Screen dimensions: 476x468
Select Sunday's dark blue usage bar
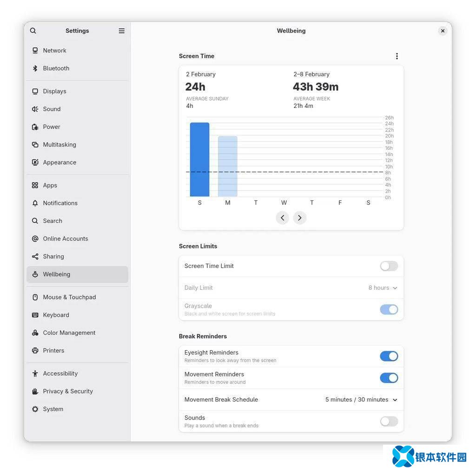(199, 160)
